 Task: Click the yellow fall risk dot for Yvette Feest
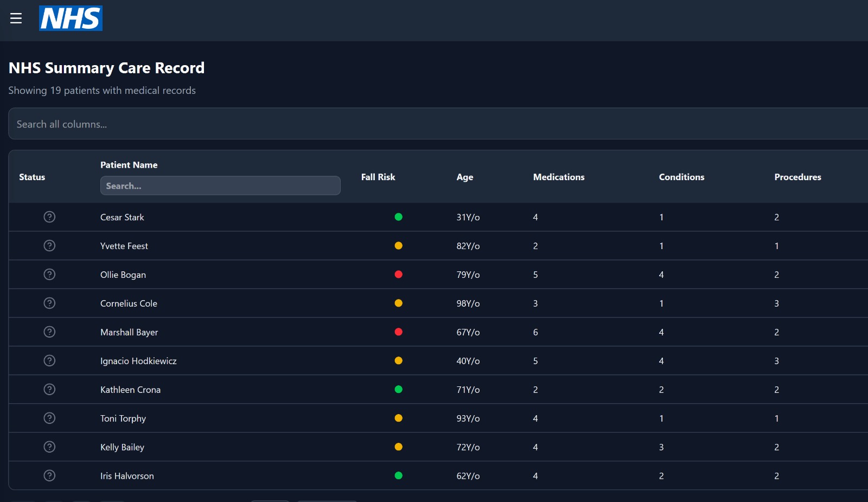coord(398,246)
